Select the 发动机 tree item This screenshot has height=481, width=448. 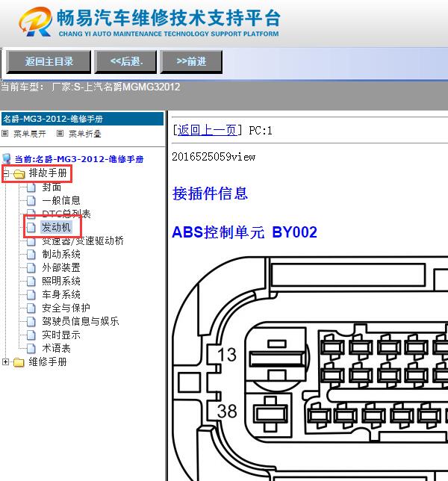tap(56, 227)
